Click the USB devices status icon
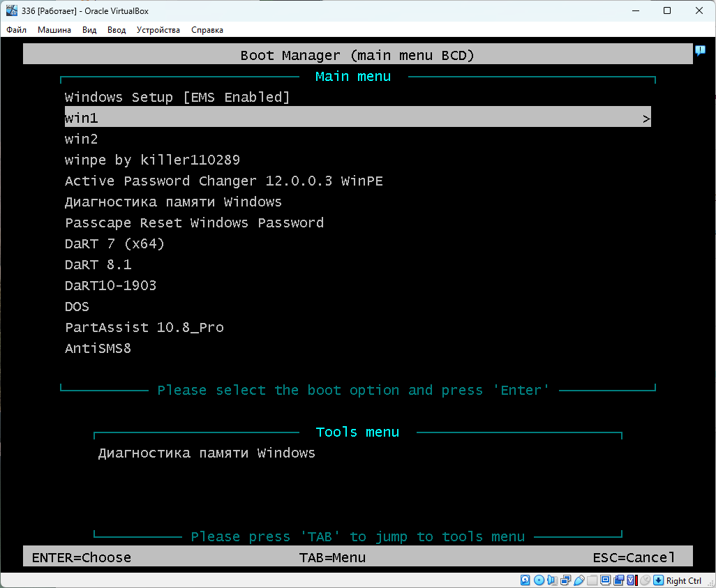 coord(579,580)
